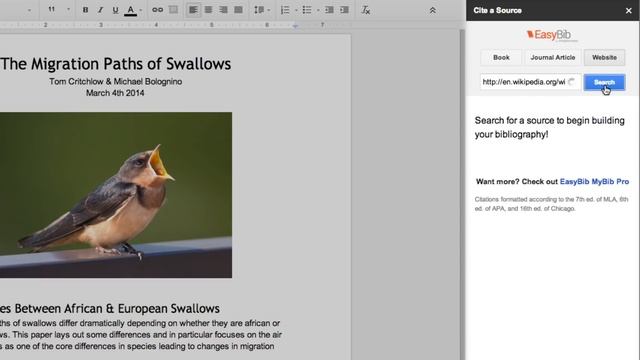Click the wikipedia URL search field
Screen dimensions: 640x360
[x=530, y=82]
